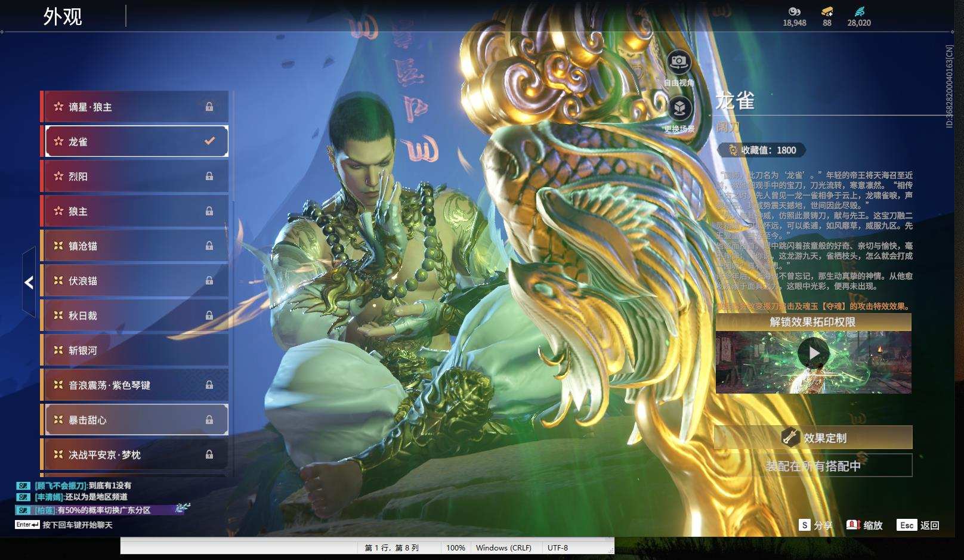The height and width of the screenshot is (560, 964).
Task: Click the lock icon on 狼主 row
Action: click(x=209, y=211)
